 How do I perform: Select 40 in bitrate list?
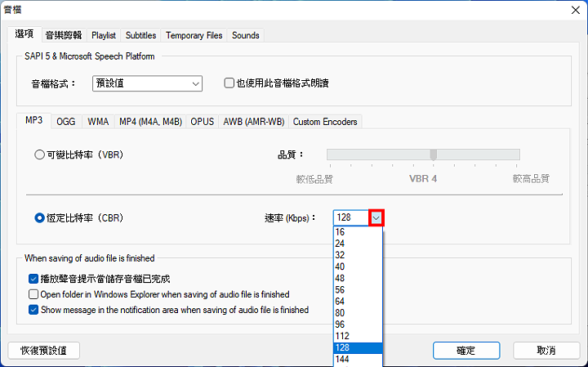click(x=358, y=266)
